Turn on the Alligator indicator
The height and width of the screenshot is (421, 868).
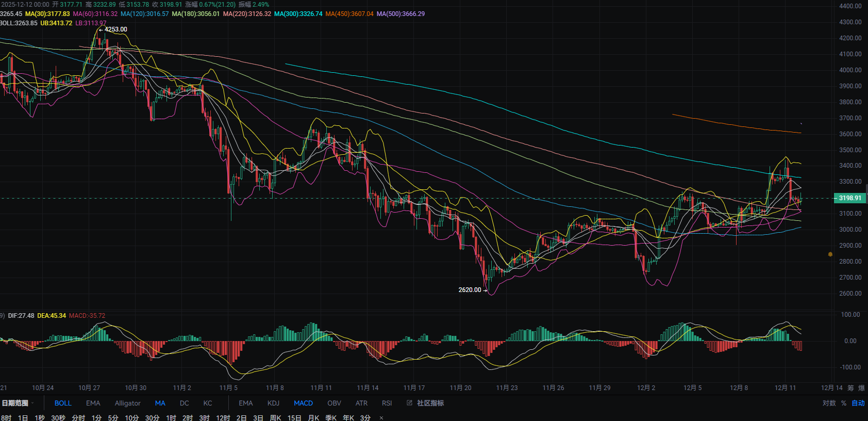pos(127,403)
